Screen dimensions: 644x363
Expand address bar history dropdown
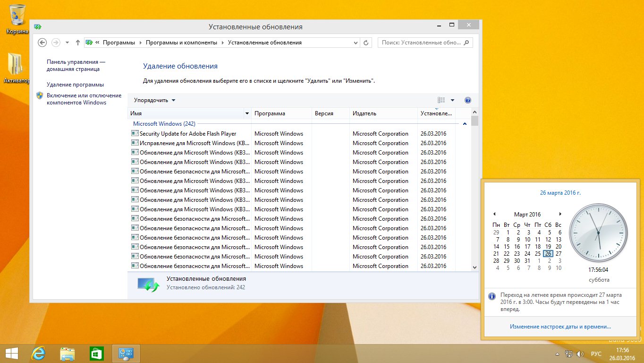[x=356, y=43]
